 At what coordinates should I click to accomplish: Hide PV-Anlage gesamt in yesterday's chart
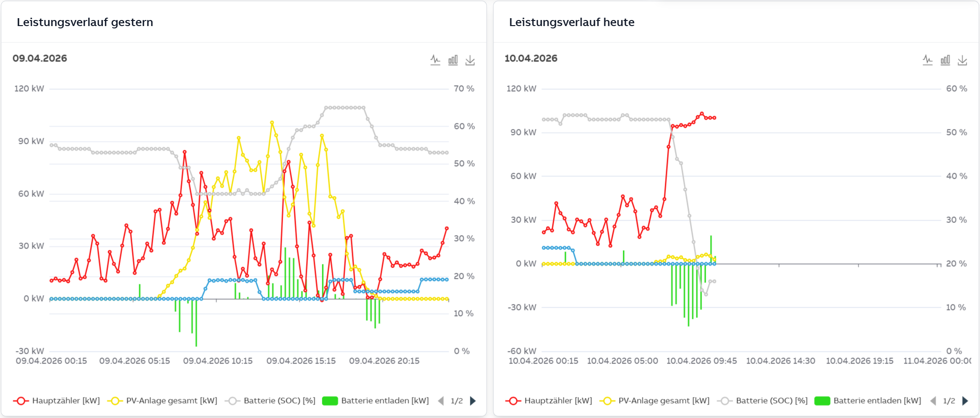pyautogui.click(x=162, y=401)
